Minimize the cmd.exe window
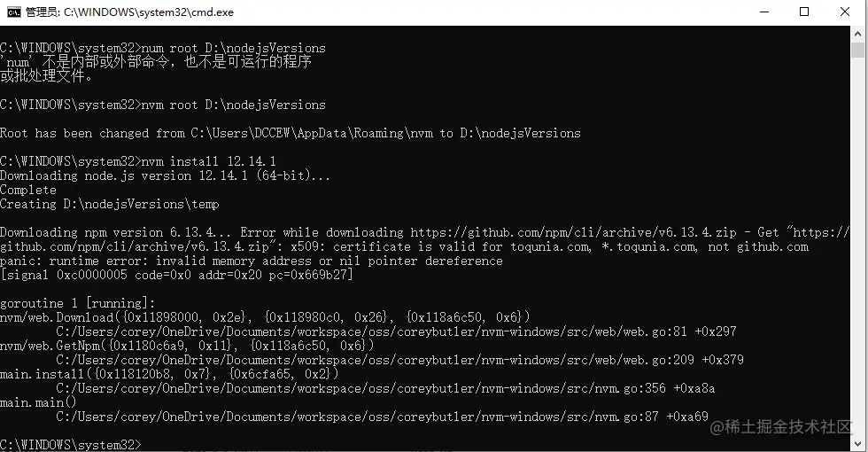This screenshot has height=452, width=868. tap(763, 12)
